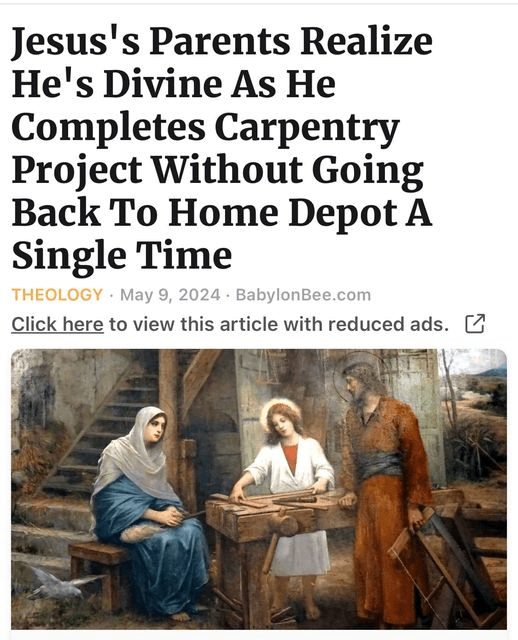Image resolution: width=518 pixels, height=640 pixels.
Task: Select the THEOLOGY category label
Action: 57,295
